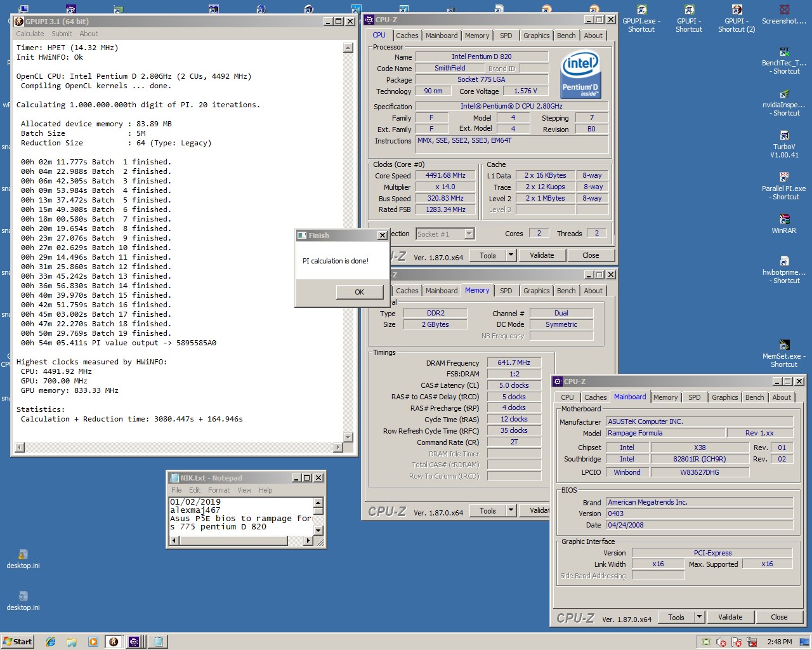The image size is (812, 650).
Task: Click the GPUPI window title bar icon
Action: pos(19,21)
